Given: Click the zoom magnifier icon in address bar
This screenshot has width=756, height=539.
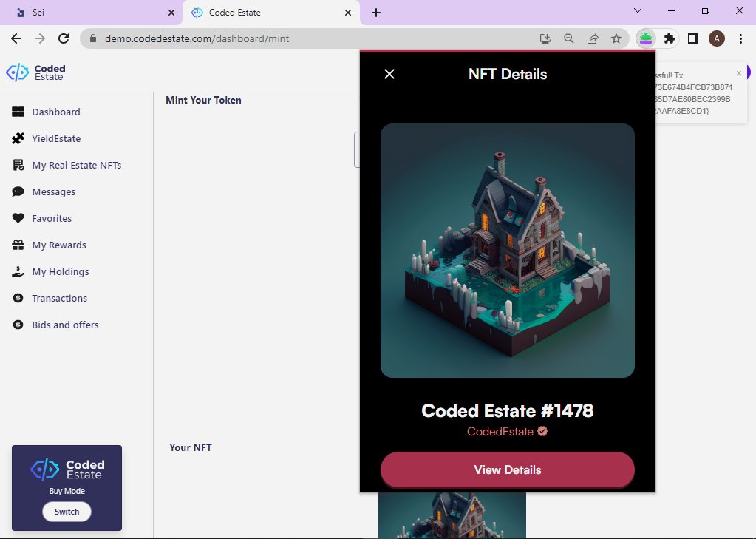Looking at the screenshot, I should tap(568, 38).
